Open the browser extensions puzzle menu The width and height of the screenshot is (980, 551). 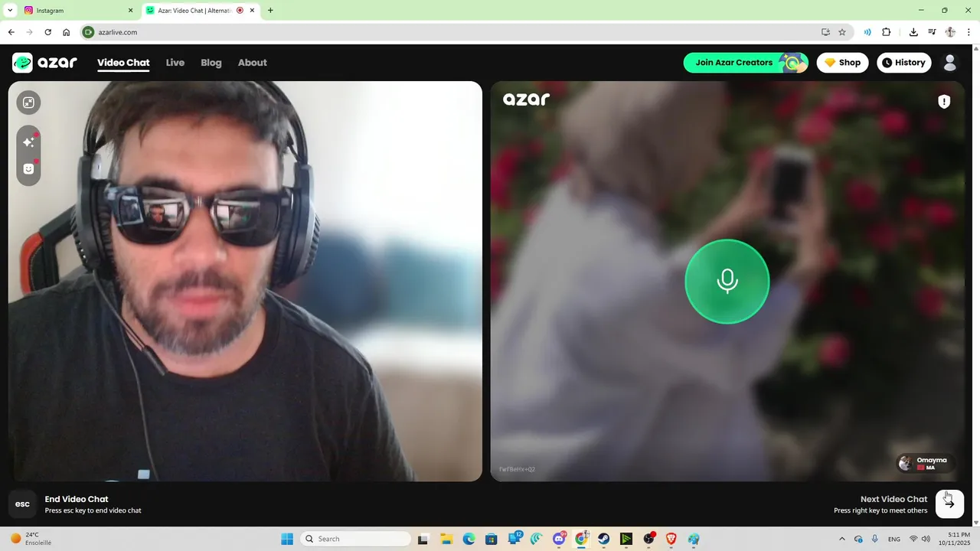coord(887,32)
